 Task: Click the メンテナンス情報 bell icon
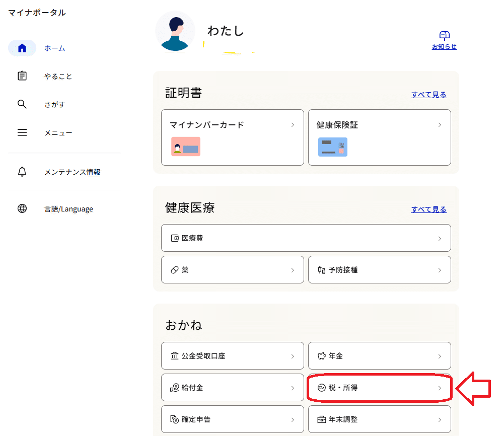[22, 171]
